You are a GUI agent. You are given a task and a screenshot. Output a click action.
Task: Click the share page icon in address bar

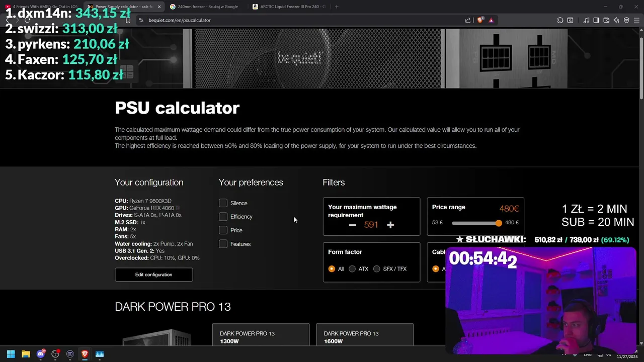(x=468, y=20)
